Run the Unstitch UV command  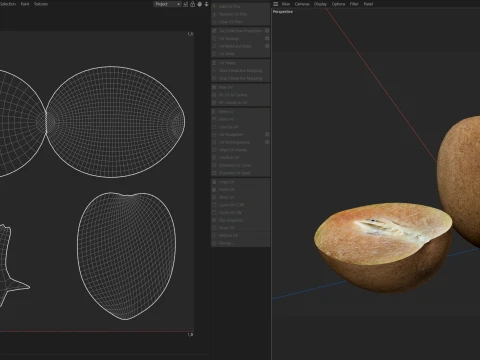(x=240, y=157)
